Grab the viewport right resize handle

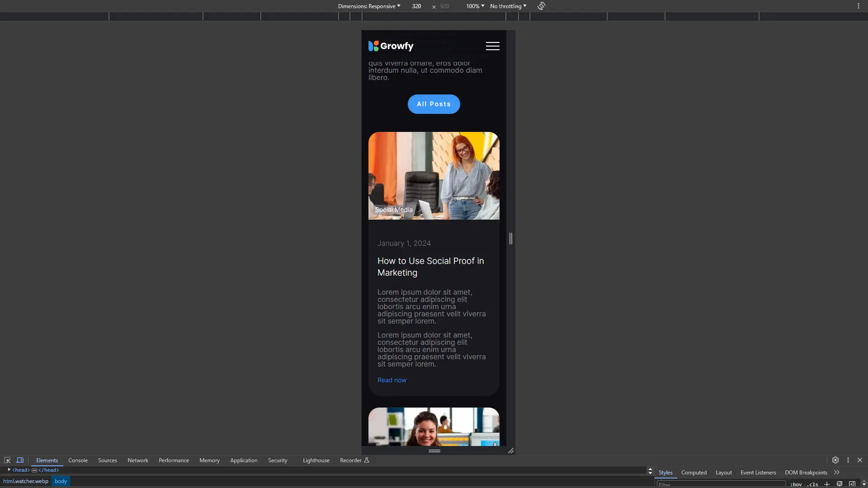point(510,238)
